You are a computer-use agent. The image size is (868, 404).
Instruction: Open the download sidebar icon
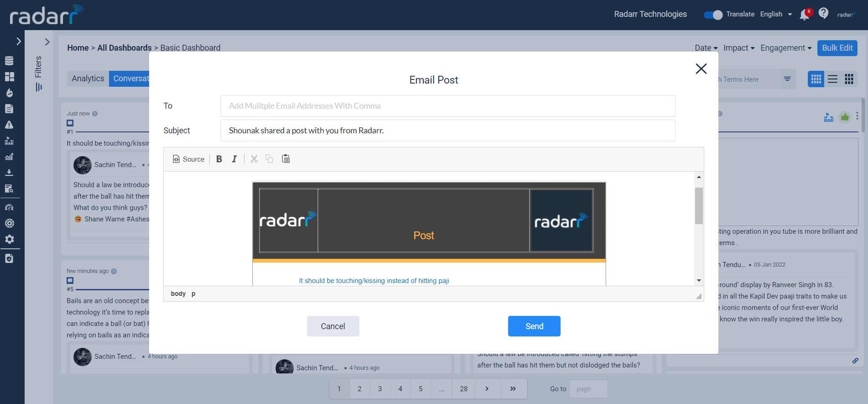coord(9,173)
